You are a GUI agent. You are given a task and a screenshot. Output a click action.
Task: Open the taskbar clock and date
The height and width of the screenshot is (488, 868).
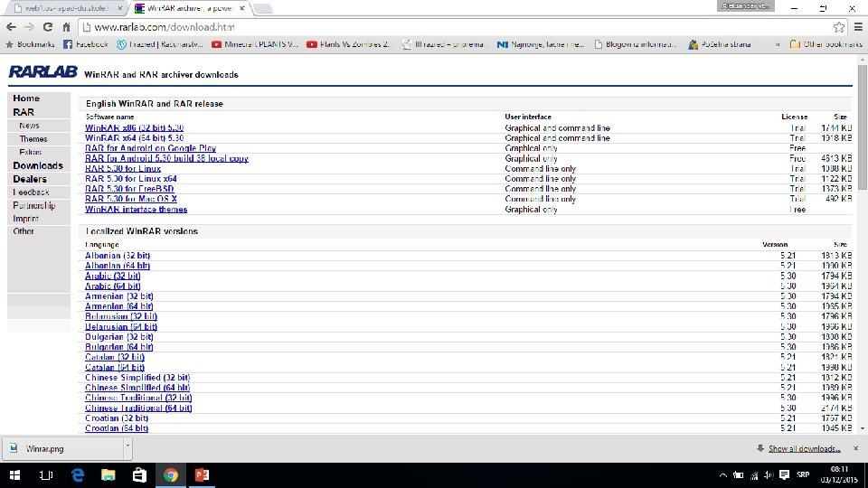pos(839,475)
